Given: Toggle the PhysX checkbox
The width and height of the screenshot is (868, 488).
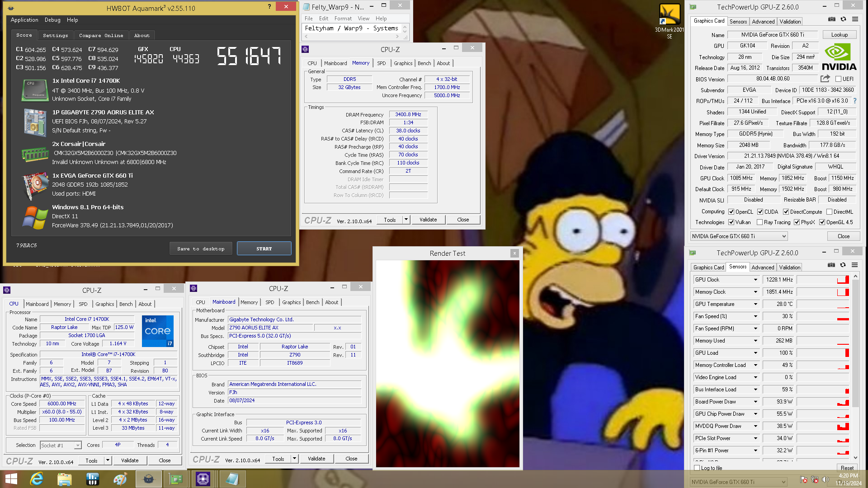Looking at the screenshot, I should 797,222.
